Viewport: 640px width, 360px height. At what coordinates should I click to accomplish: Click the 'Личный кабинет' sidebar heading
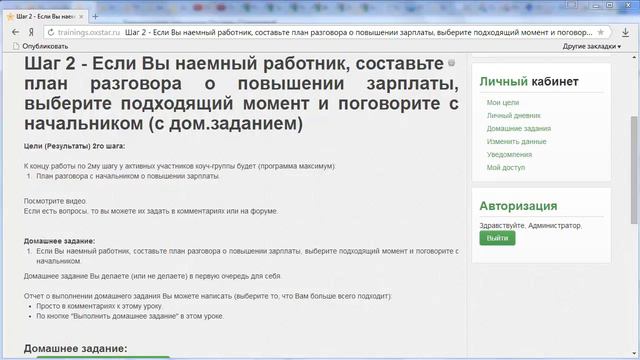(x=529, y=82)
